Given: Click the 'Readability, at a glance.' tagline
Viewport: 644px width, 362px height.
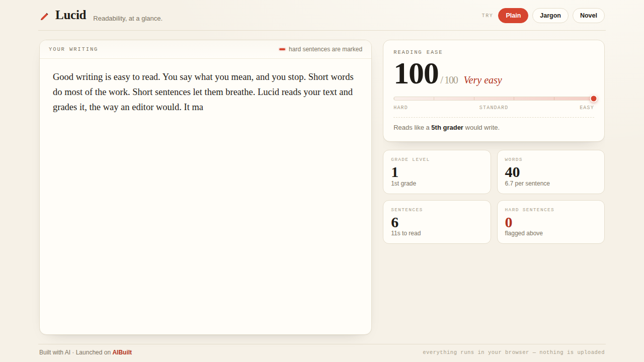Looking at the screenshot, I should click(x=128, y=19).
